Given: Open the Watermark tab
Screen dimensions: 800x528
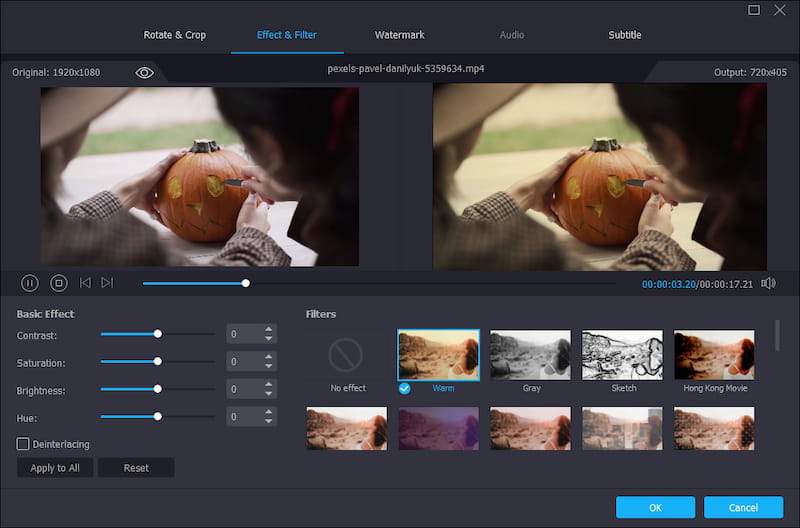Looking at the screenshot, I should [x=399, y=35].
